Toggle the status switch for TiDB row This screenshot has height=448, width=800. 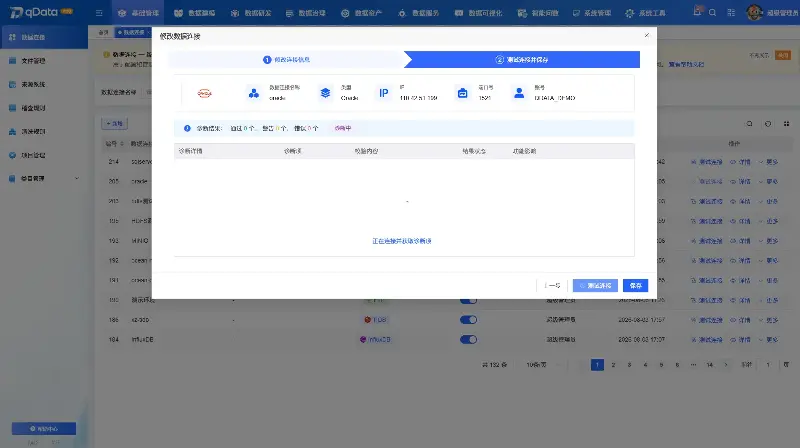point(468,320)
